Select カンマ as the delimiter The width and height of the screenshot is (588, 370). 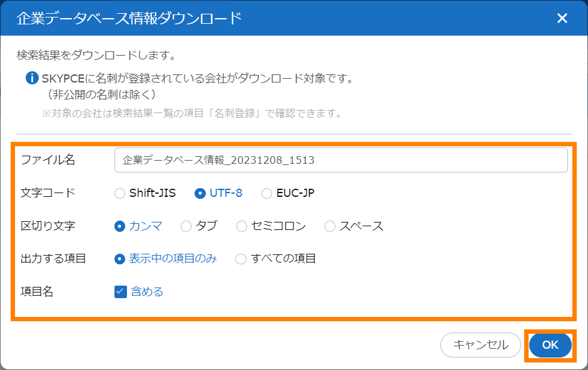(x=120, y=226)
